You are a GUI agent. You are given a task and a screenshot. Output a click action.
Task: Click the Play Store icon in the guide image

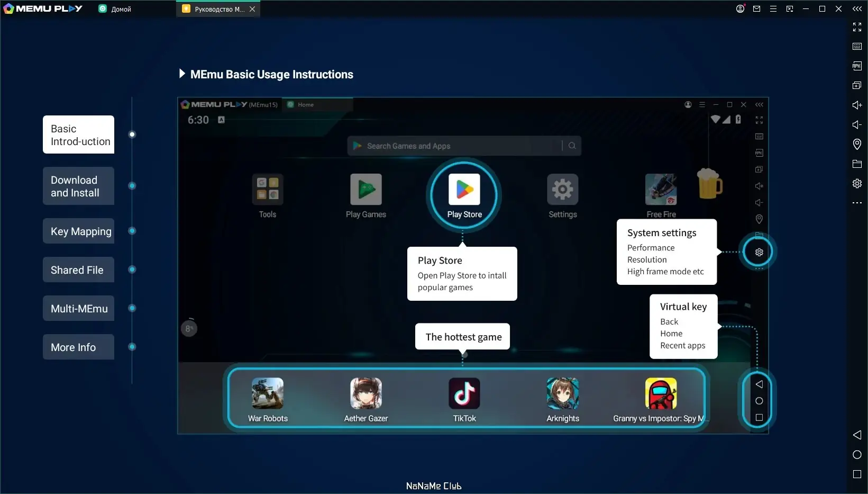coord(464,189)
